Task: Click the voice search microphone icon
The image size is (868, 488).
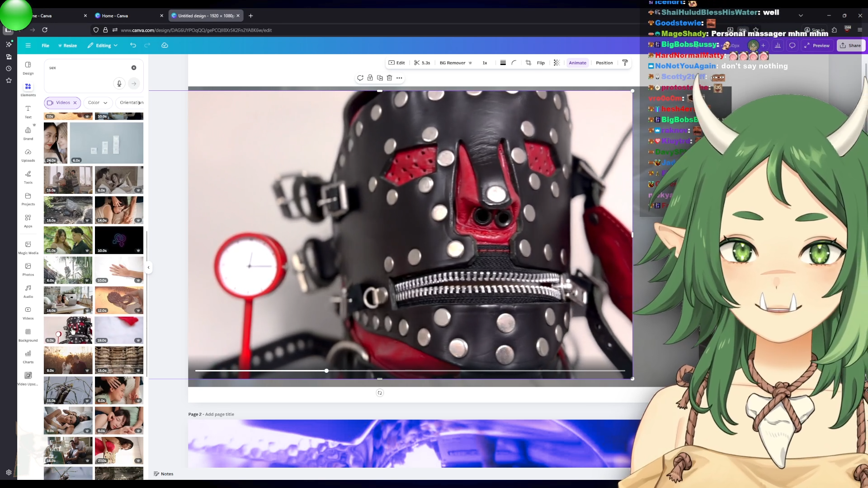Action: [x=119, y=83]
